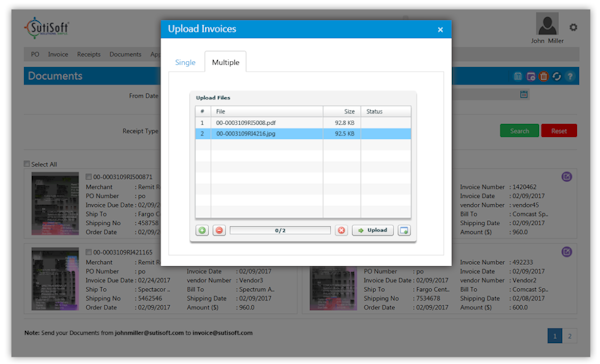Select row 00-0003109RI4216.jpg in file list
The image size is (600, 364).
(x=303, y=134)
